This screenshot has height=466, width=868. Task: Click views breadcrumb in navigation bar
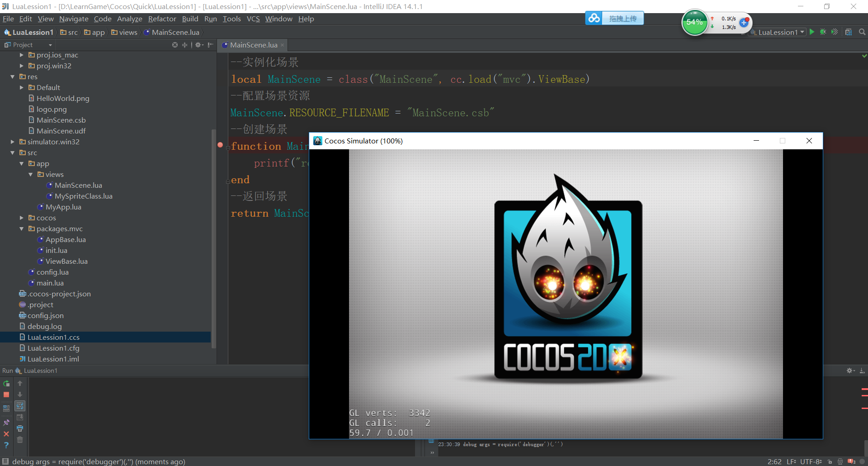(x=124, y=32)
